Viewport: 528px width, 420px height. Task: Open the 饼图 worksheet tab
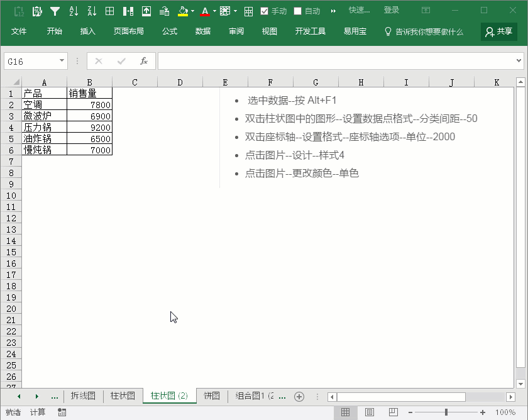[x=212, y=396]
